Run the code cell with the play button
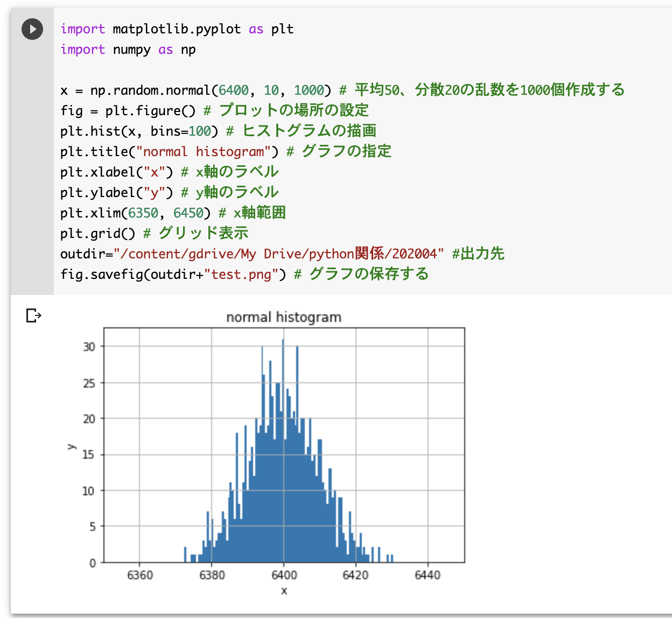672x618 pixels. point(32,29)
